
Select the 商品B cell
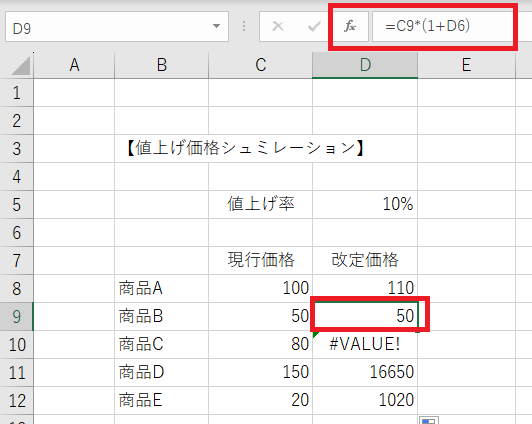click(x=162, y=316)
